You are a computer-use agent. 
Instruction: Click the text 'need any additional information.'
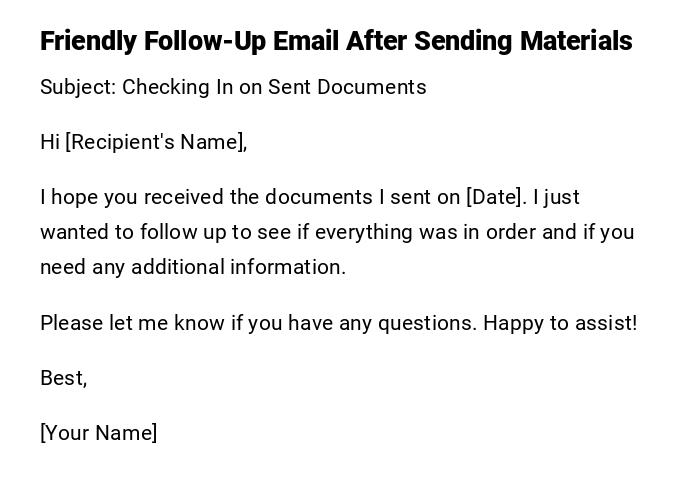pos(193,267)
